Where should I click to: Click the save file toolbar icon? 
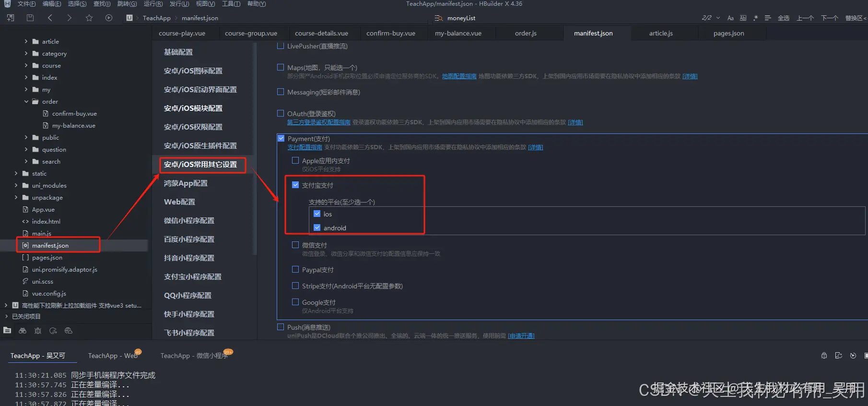pyautogui.click(x=30, y=18)
